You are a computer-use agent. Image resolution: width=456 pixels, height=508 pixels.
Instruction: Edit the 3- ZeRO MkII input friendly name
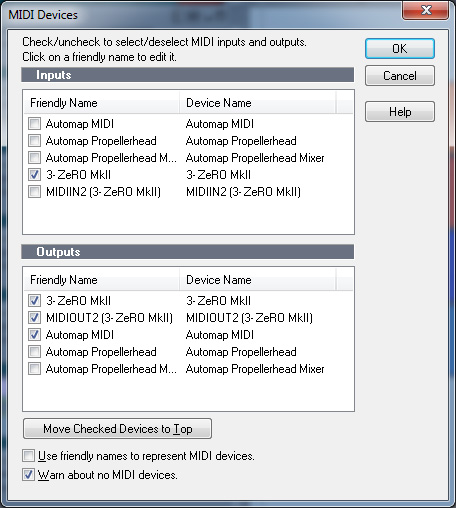(78, 175)
